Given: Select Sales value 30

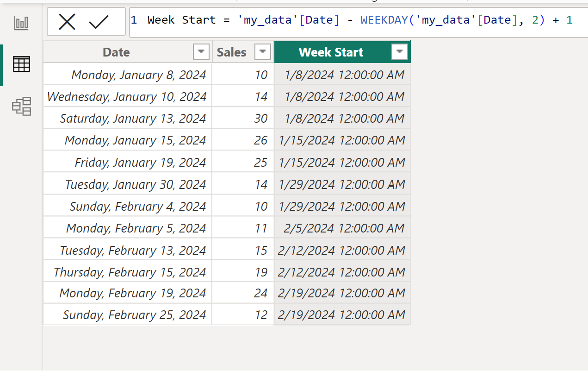Looking at the screenshot, I should coord(242,118).
